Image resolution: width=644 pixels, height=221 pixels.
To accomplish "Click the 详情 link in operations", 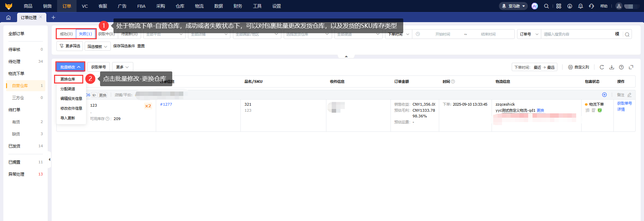I will 621,109.
